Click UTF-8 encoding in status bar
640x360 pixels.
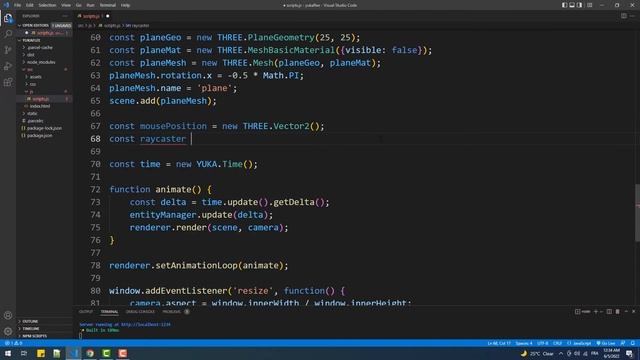pyautogui.click(x=542, y=343)
